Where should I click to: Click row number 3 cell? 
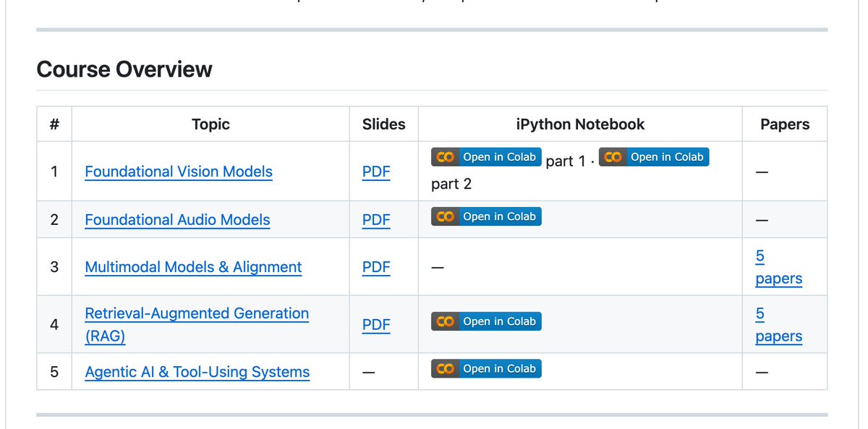click(x=54, y=267)
